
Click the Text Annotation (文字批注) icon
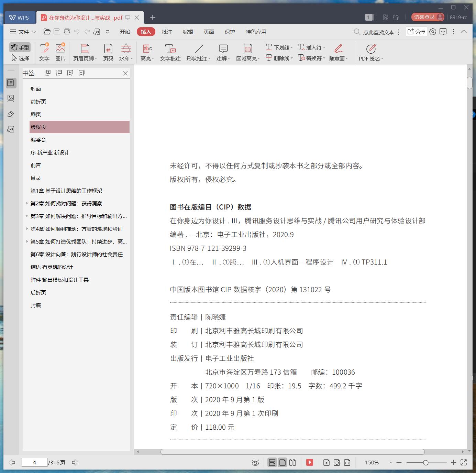point(170,52)
